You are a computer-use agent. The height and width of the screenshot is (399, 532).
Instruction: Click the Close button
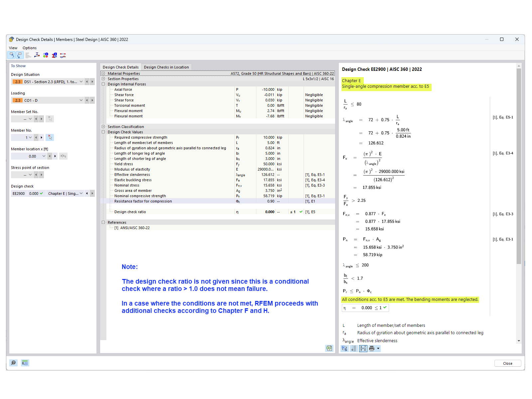[507, 363]
